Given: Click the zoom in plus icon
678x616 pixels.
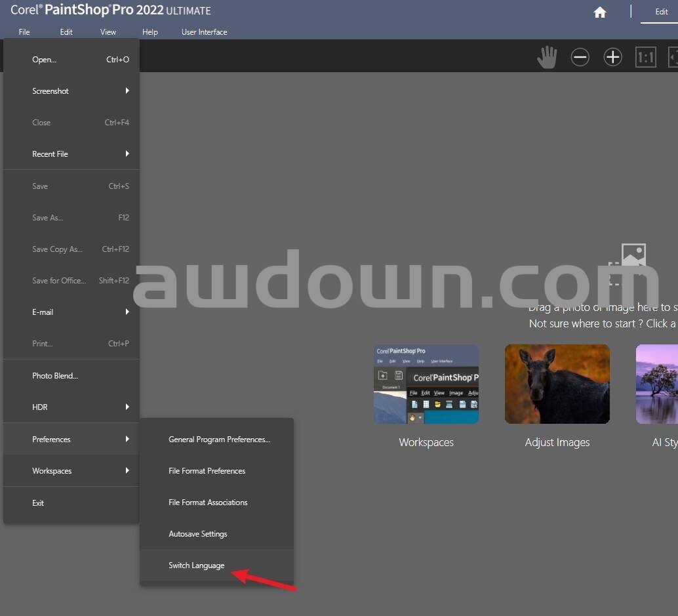Looking at the screenshot, I should click(x=612, y=57).
